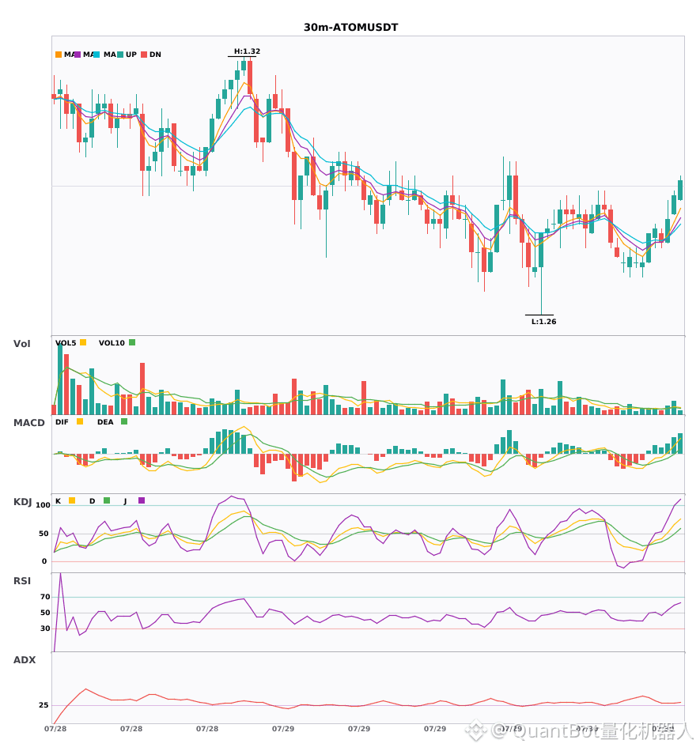This screenshot has height=751, width=700.
Task: Click the VOL5 legend text
Action: 66,343
